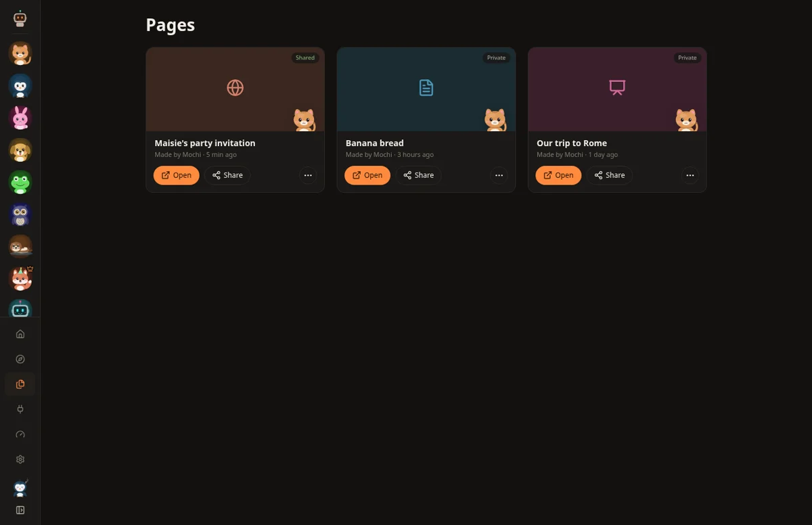Toggle the sidebar panel collapse icon
This screenshot has width=812, height=525.
point(20,510)
